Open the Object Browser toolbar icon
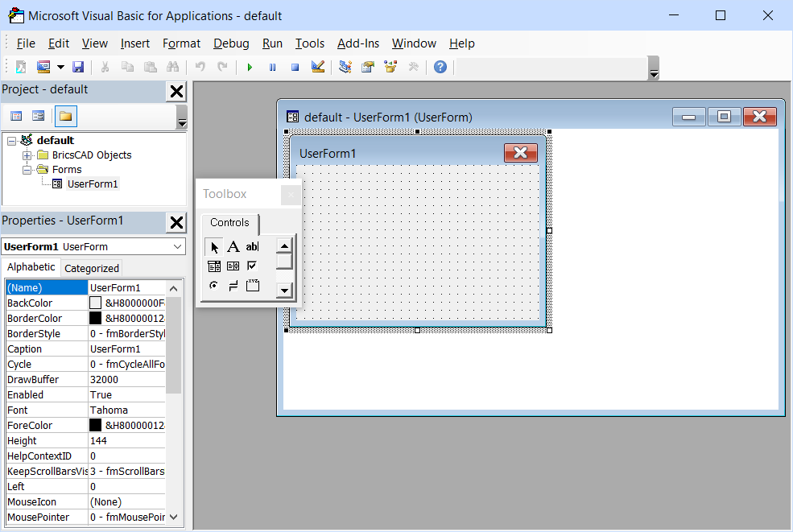This screenshot has height=532, width=793. tap(390, 67)
